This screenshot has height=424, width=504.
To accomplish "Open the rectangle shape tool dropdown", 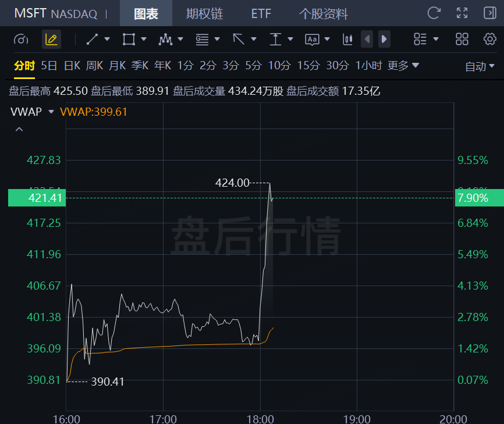I will [144, 39].
